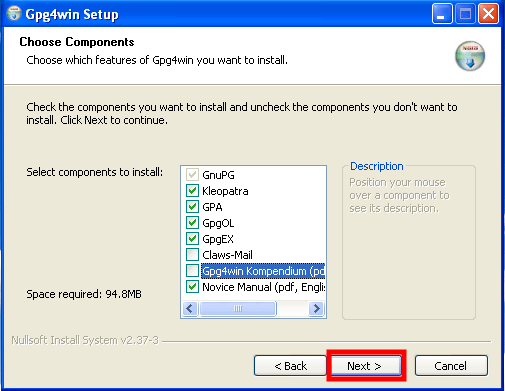
Task: Uncheck the Novice Manual component
Action: click(192, 287)
